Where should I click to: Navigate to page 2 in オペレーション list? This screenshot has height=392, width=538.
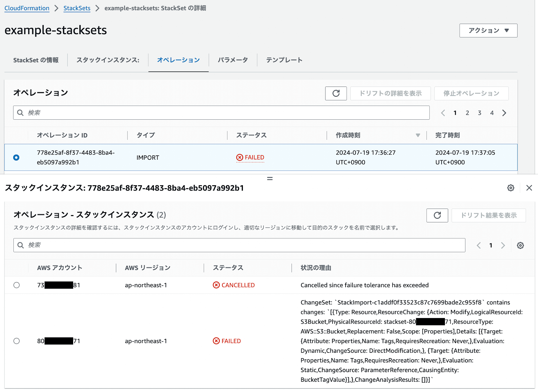(x=468, y=113)
